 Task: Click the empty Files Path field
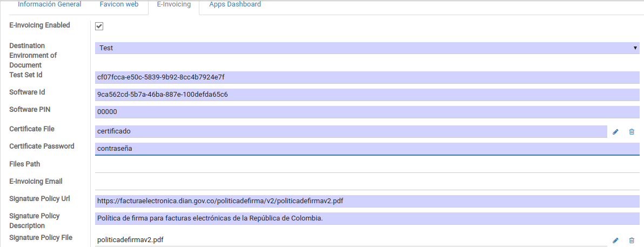[367, 165]
